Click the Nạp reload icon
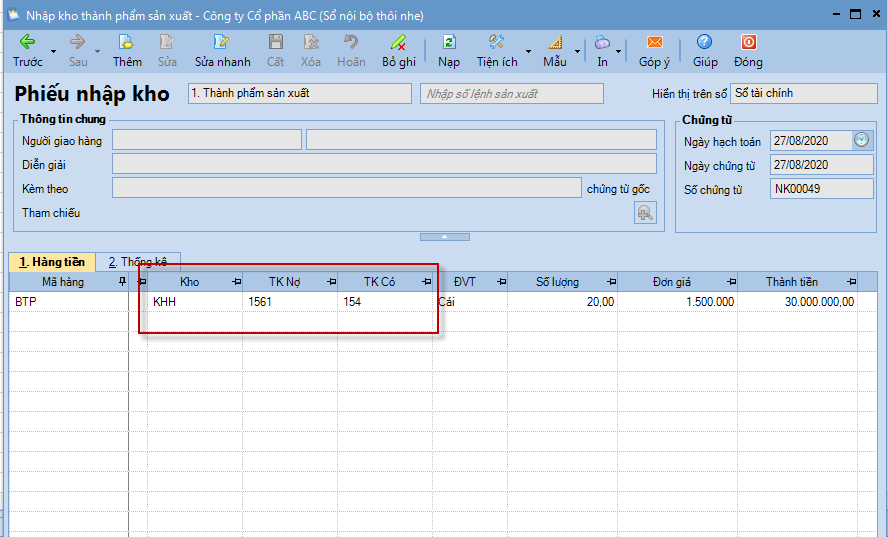Viewport: 888px width, 537px height. tap(449, 42)
